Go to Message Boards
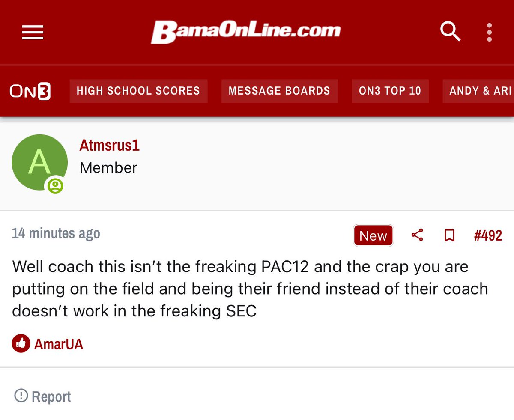Viewport: 514px width, 420px height. coord(279,91)
